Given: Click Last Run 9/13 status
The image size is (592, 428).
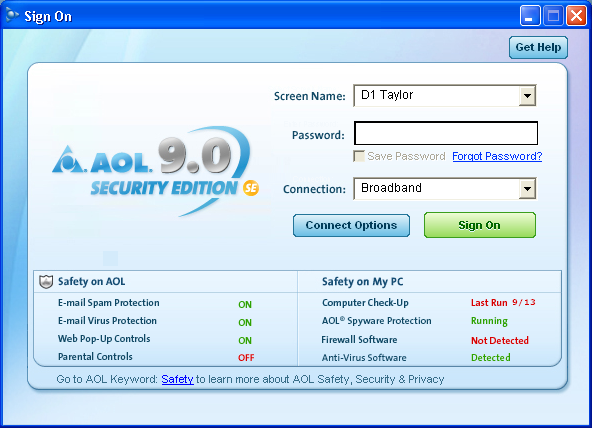Looking at the screenshot, I should [503, 303].
